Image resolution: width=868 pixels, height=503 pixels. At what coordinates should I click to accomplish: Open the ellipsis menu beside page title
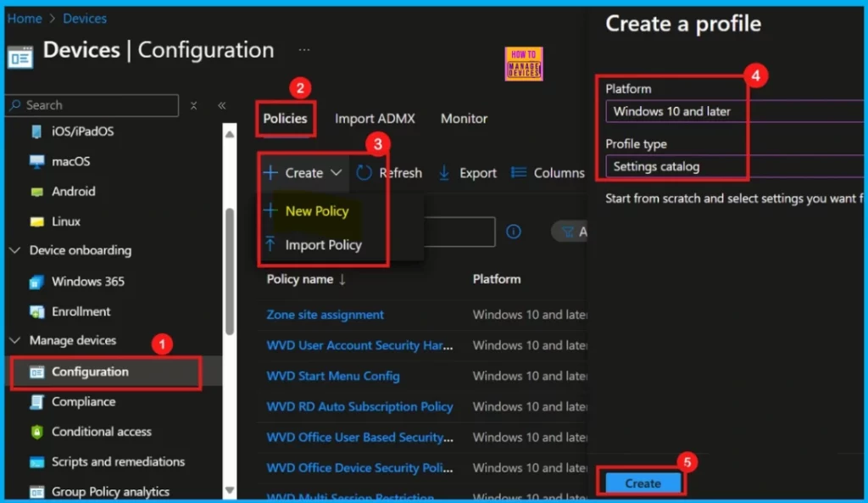point(304,50)
